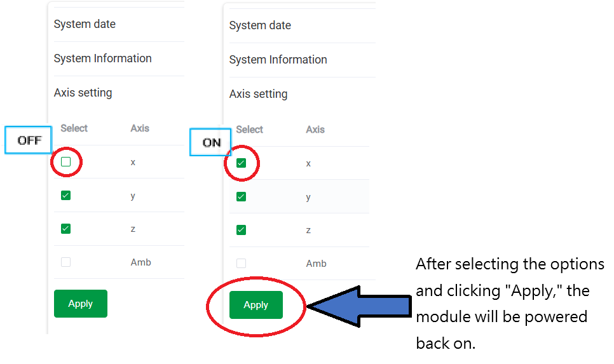This screenshot has height=364, width=614.
Task: Uncheck the z axis checkbox in the OFF panel
Action: click(x=66, y=229)
